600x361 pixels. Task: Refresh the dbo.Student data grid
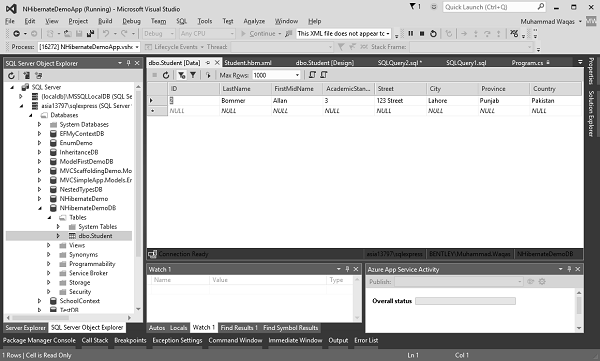tap(166, 75)
